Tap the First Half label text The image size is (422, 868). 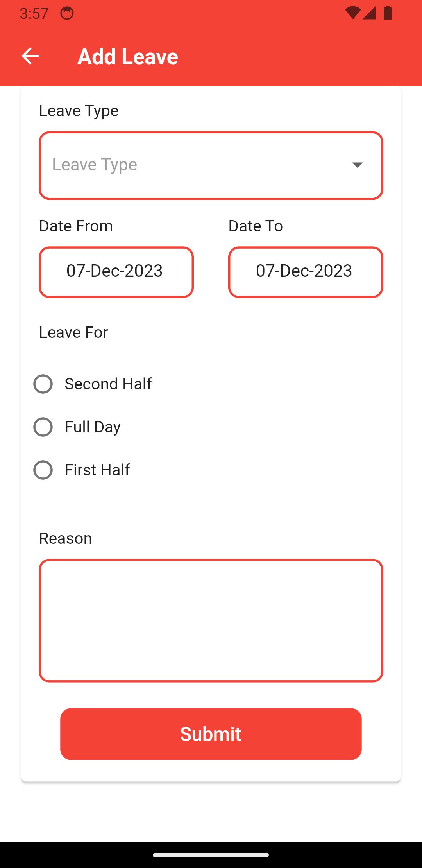(x=97, y=470)
